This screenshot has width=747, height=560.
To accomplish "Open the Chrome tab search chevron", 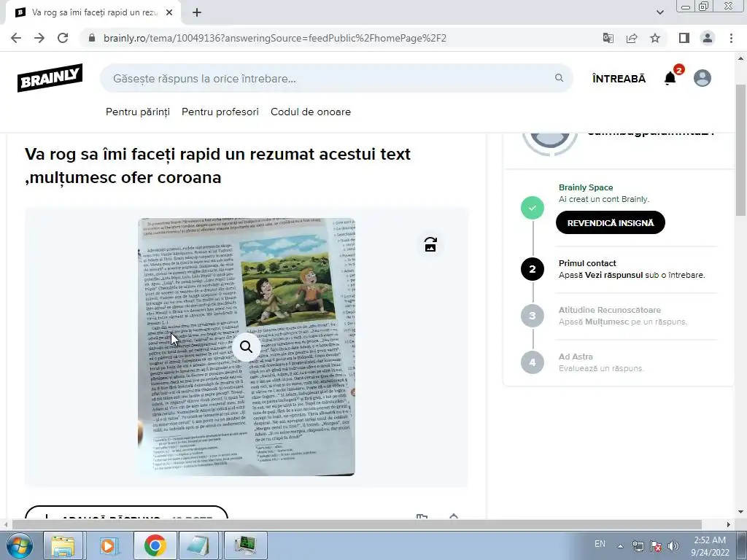I will pyautogui.click(x=660, y=12).
